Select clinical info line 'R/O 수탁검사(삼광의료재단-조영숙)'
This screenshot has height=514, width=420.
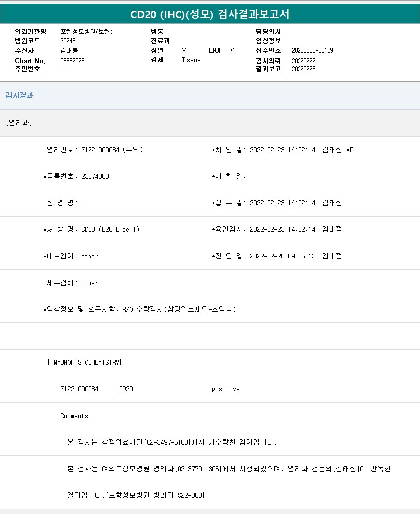(x=179, y=309)
